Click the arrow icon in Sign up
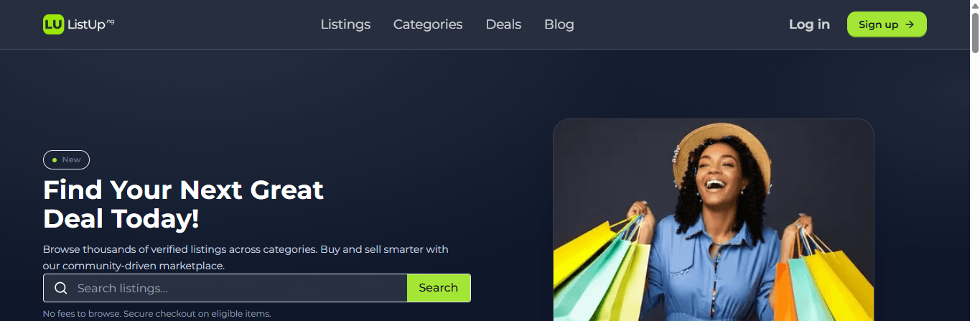Screen dimensions: 980x321 pyautogui.click(x=910, y=24)
